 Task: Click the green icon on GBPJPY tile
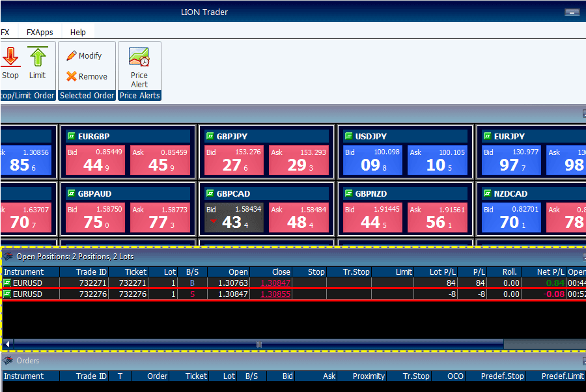pos(210,136)
